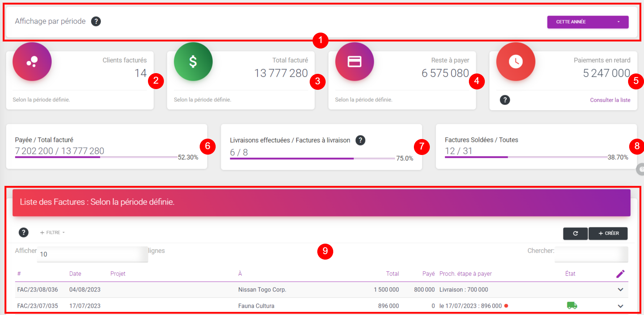
Task: Click the Total facturé value 13 777 280
Action: pyautogui.click(x=281, y=73)
